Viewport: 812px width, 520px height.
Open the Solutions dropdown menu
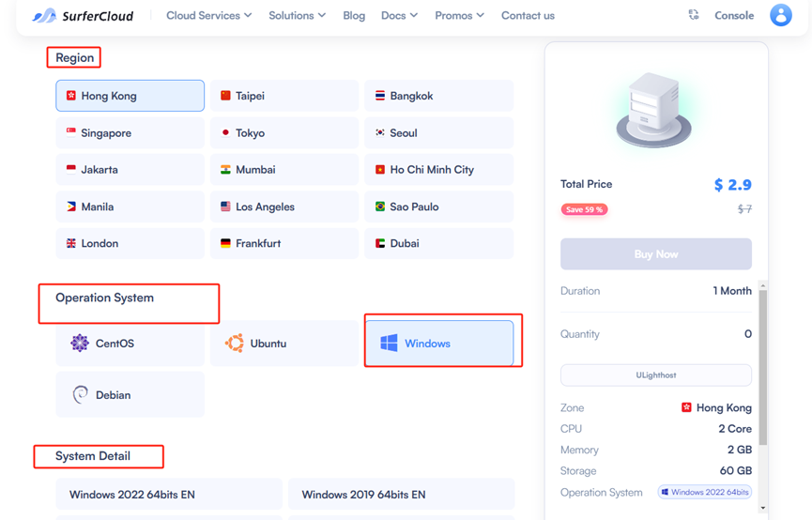pyautogui.click(x=297, y=16)
